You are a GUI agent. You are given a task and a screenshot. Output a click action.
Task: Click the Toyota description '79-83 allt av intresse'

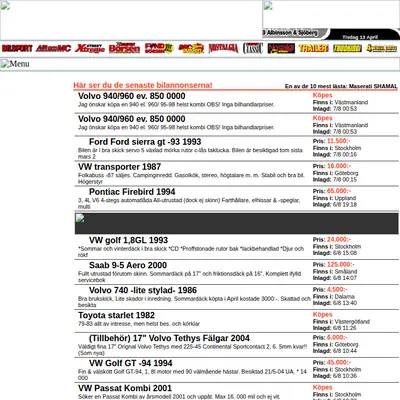[139, 324]
